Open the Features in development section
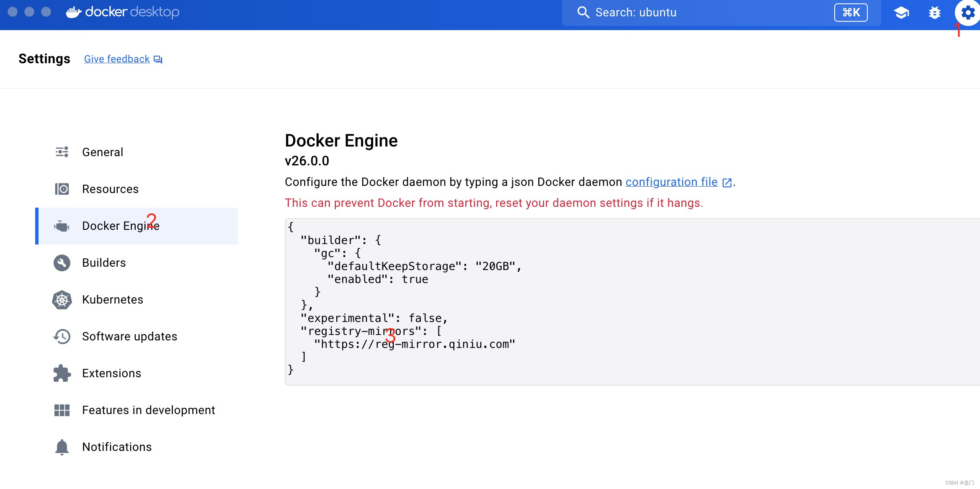This screenshot has width=980, height=489. coord(148,410)
